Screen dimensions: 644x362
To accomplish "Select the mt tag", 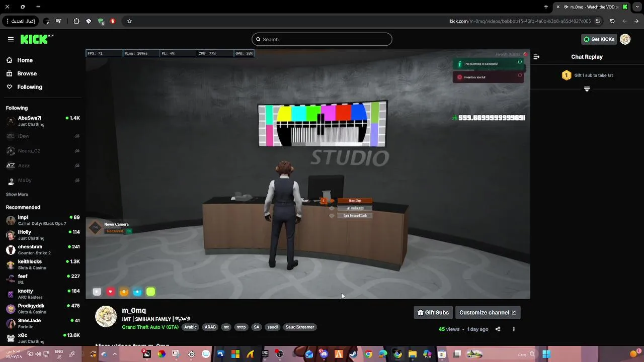I will click(x=226, y=327).
